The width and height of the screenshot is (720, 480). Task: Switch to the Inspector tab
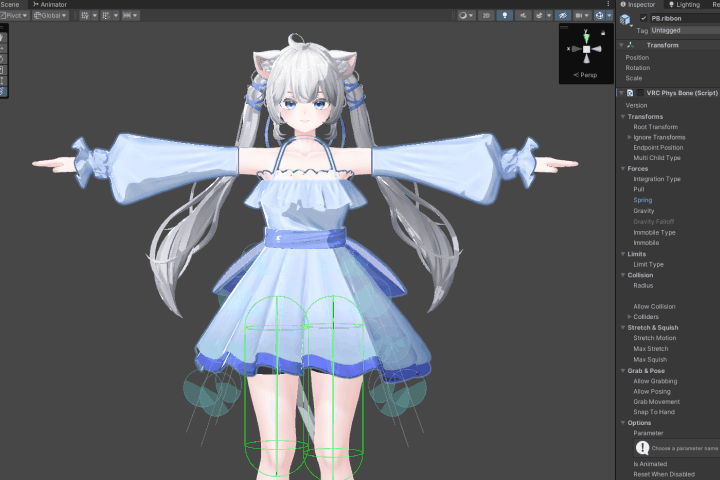(x=638, y=4)
